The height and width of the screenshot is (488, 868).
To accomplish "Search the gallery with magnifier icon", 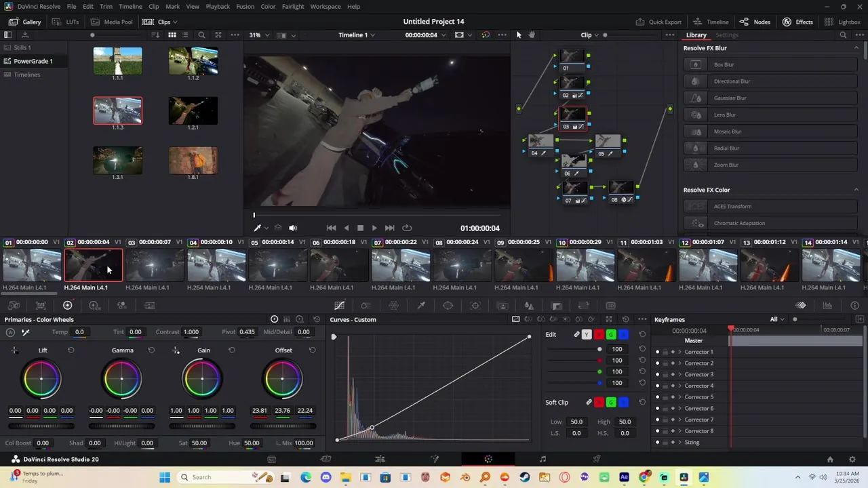I will tap(201, 35).
